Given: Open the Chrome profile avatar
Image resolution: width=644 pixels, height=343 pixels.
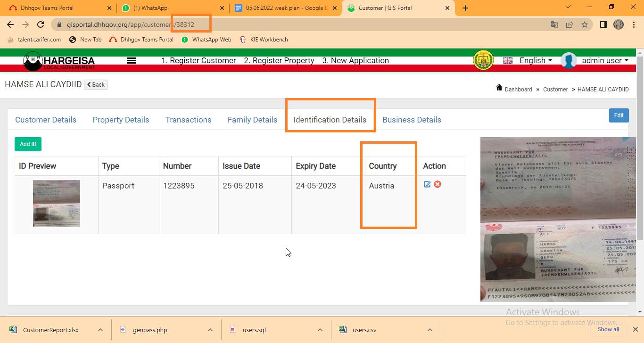Looking at the screenshot, I should tap(619, 24).
